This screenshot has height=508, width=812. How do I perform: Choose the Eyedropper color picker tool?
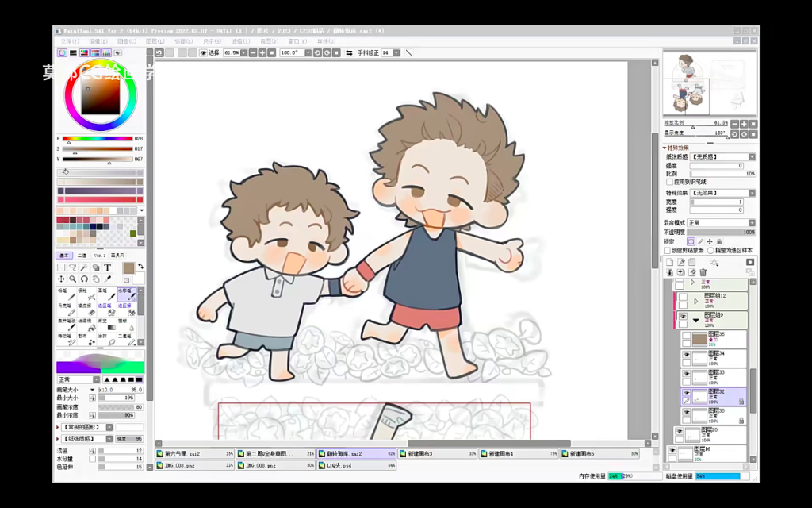pyautogui.click(x=108, y=279)
